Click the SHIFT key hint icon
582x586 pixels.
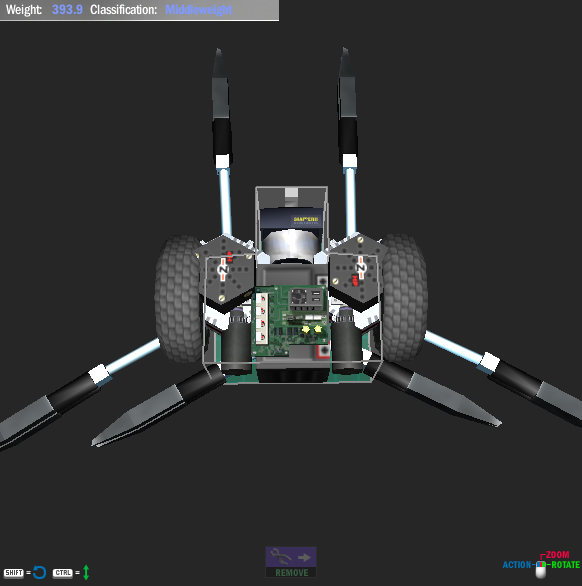tap(14, 573)
